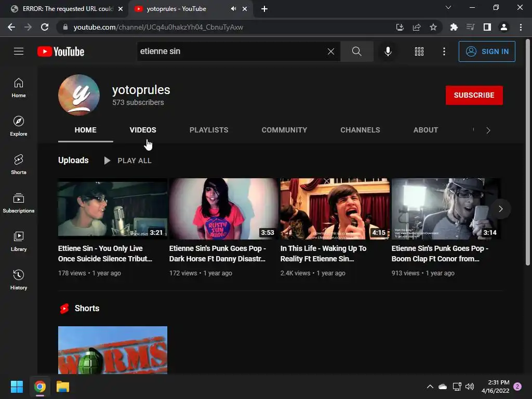
Task: Click the page vertical scrollbar
Action: [528, 152]
